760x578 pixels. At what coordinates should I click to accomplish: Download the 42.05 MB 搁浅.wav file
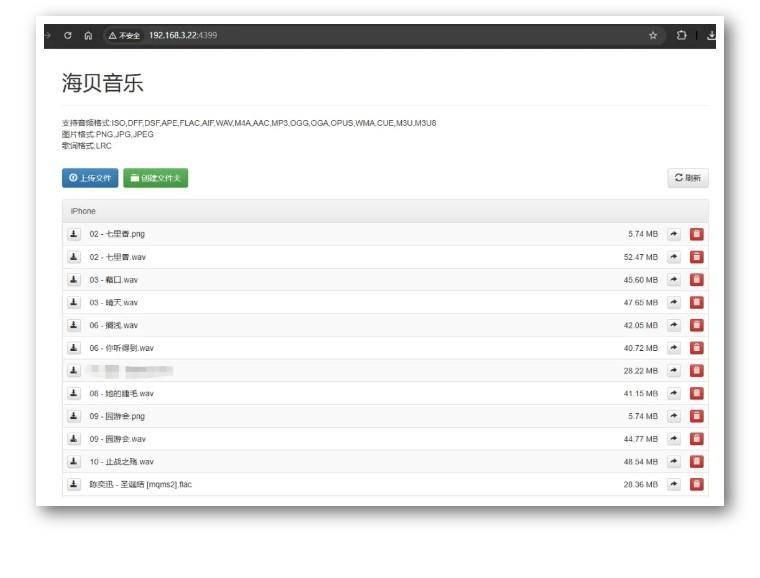coord(74,325)
